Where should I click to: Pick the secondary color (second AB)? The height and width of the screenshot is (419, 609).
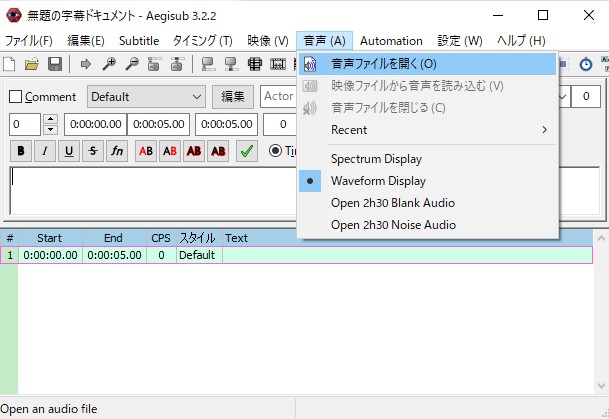[x=170, y=151]
